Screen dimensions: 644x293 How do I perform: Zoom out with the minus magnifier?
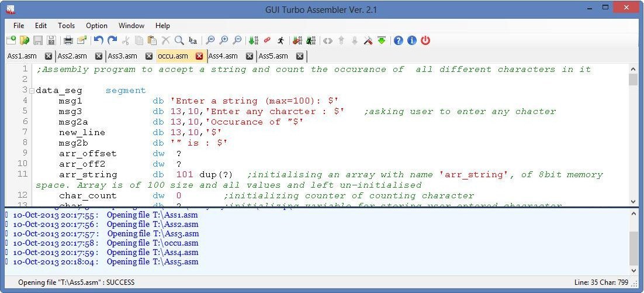(x=237, y=40)
